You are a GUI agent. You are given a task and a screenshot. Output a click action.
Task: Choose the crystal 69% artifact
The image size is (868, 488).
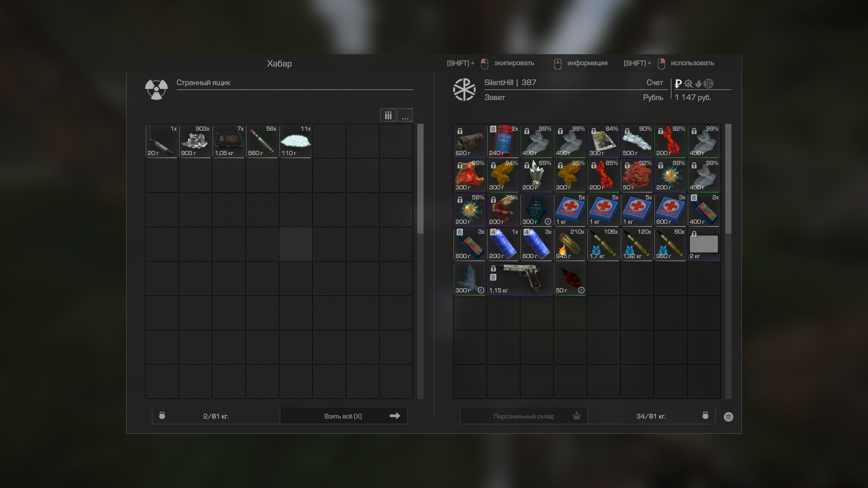pos(537,175)
